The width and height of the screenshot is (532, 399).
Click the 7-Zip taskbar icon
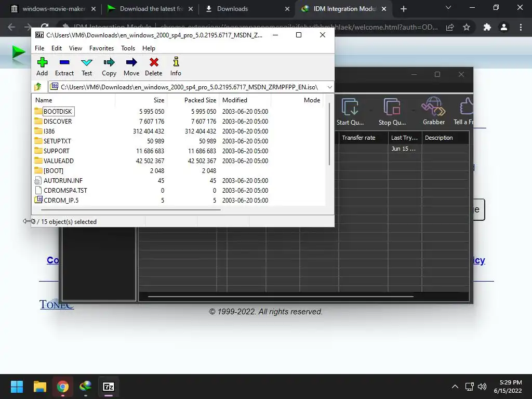108,387
